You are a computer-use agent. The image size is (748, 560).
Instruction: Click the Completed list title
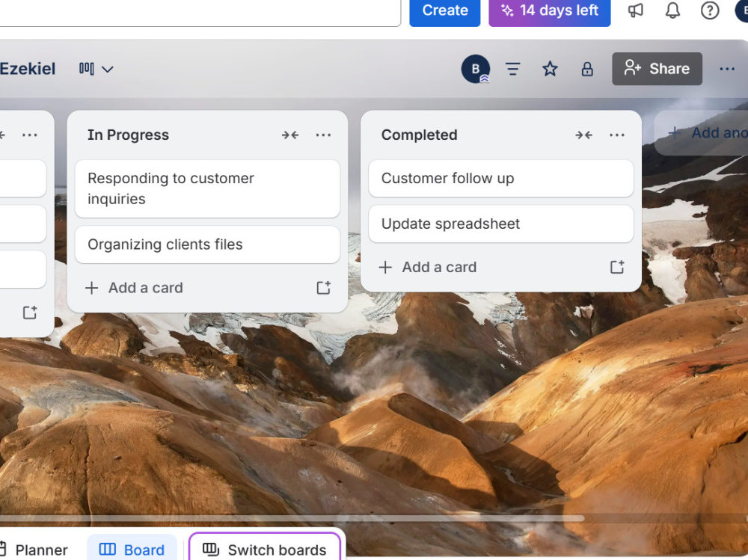point(420,135)
